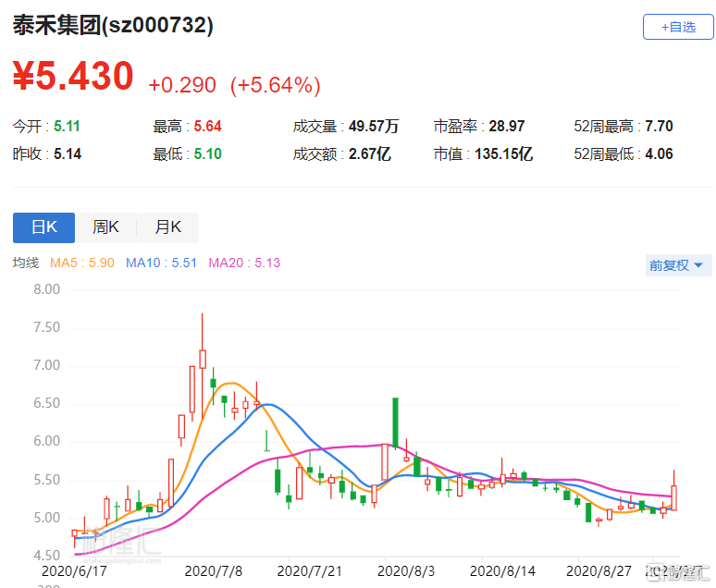Click the 2020/7/21 date axis label
The image size is (716, 588).
[309, 571]
